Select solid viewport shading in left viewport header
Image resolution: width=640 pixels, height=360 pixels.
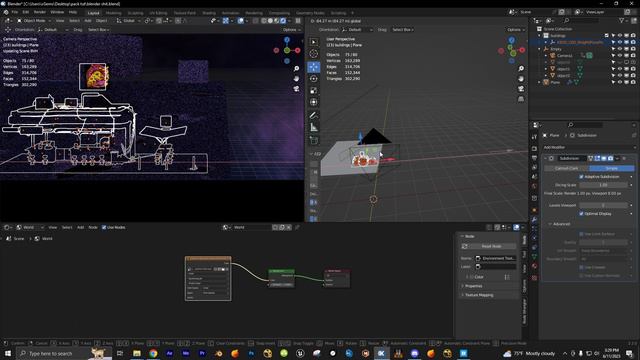point(270,20)
